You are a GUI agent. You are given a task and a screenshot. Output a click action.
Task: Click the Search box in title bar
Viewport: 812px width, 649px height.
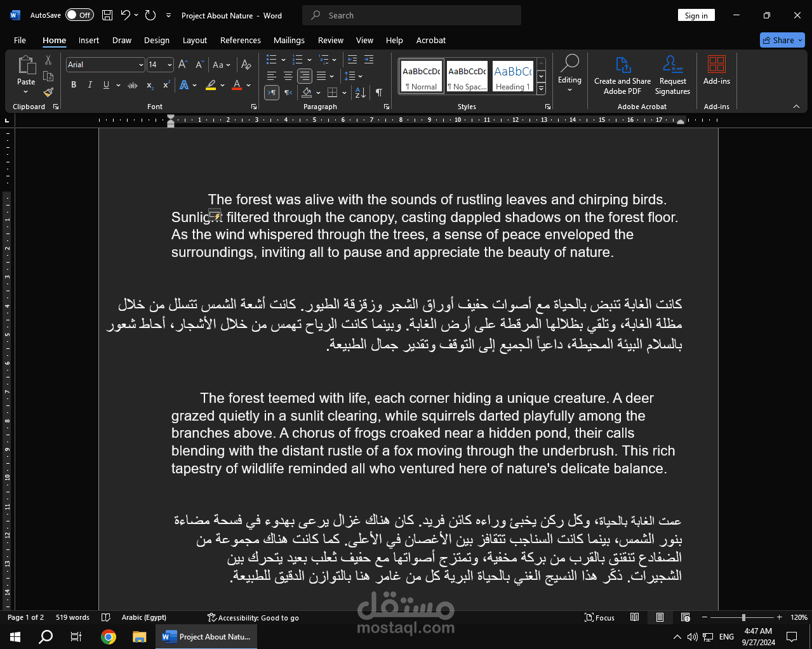[x=411, y=15]
